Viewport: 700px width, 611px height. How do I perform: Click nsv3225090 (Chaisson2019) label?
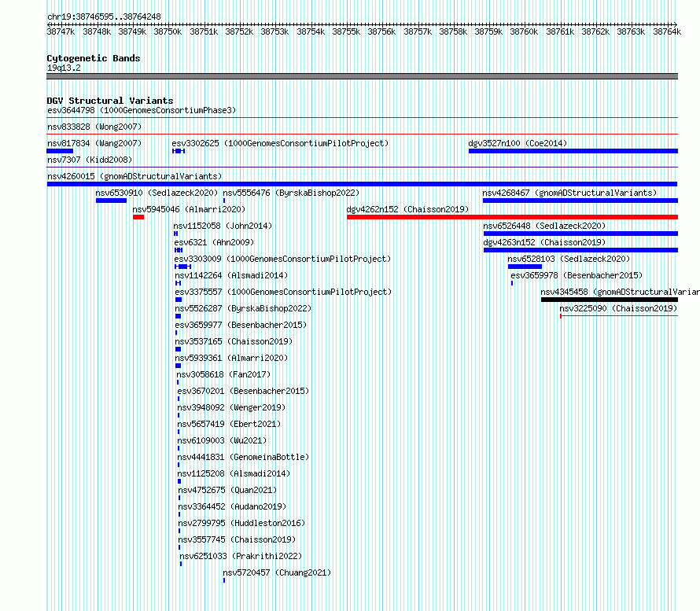(618, 308)
